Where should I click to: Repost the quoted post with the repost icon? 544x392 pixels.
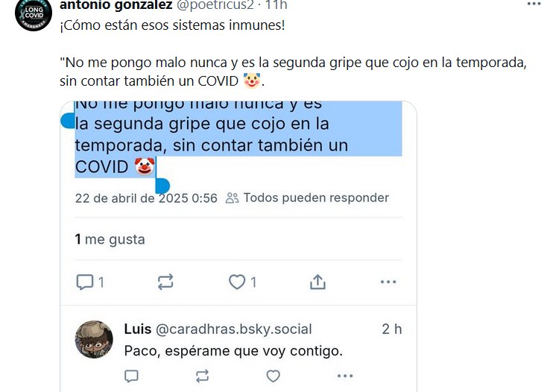pyautogui.click(x=165, y=282)
